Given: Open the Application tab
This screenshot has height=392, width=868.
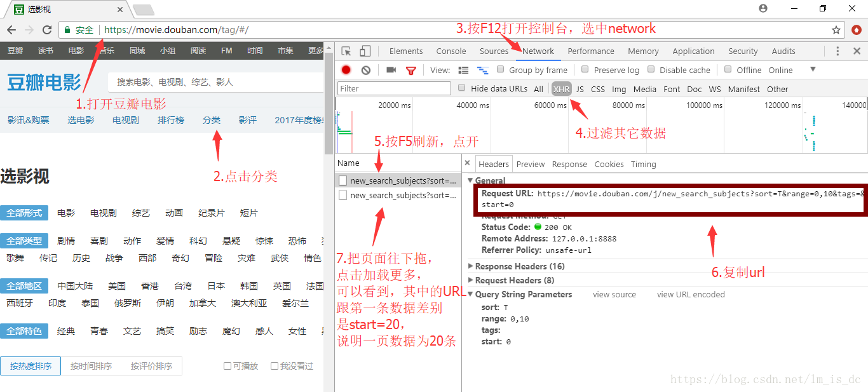Looking at the screenshot, I should (693, 51).
